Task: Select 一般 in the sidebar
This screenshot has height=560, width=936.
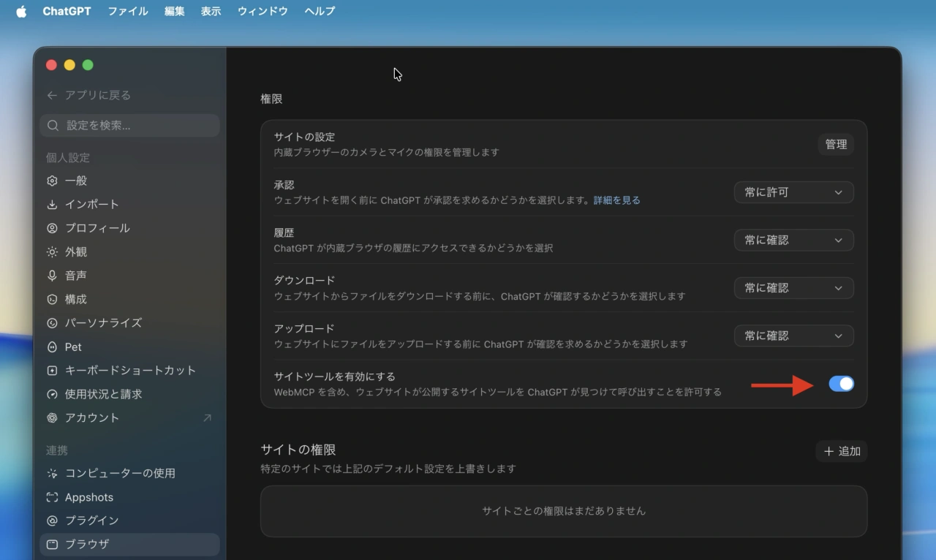Action: [129, 181]
